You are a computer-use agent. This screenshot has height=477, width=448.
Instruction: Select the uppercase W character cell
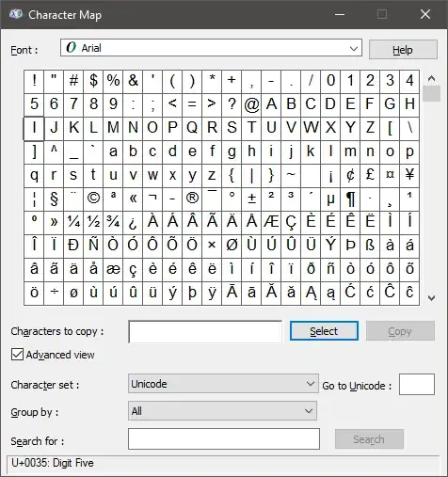(311, 128)
